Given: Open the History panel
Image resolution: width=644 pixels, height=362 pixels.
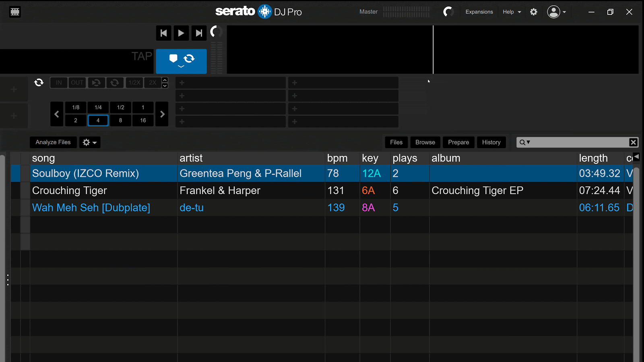Looking at the screenshot, I should 491,142.
